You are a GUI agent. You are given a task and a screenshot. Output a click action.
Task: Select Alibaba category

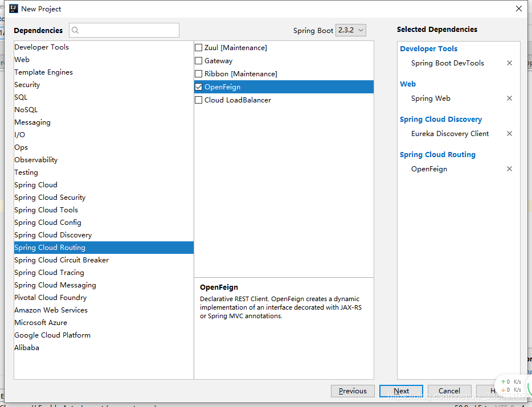coord(104,348)
